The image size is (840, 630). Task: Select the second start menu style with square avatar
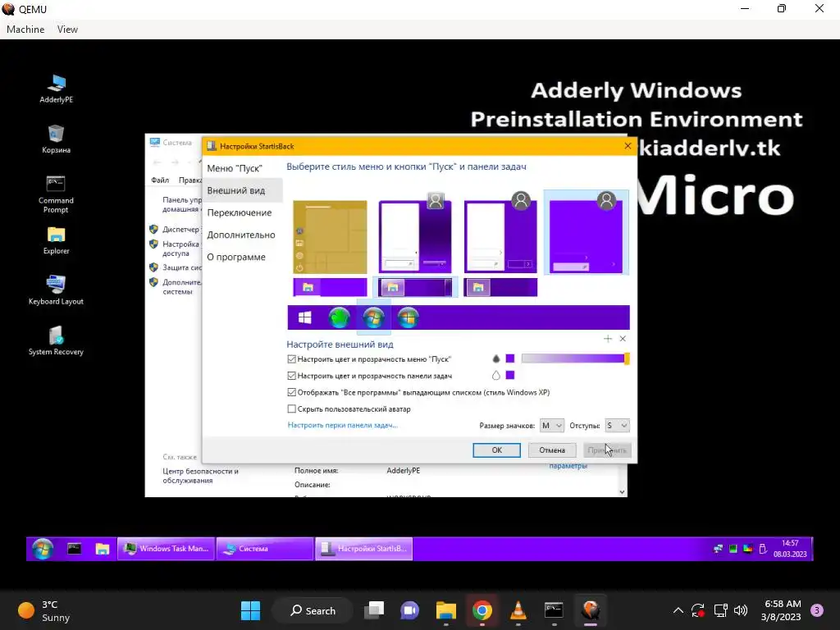click(415, 234)
